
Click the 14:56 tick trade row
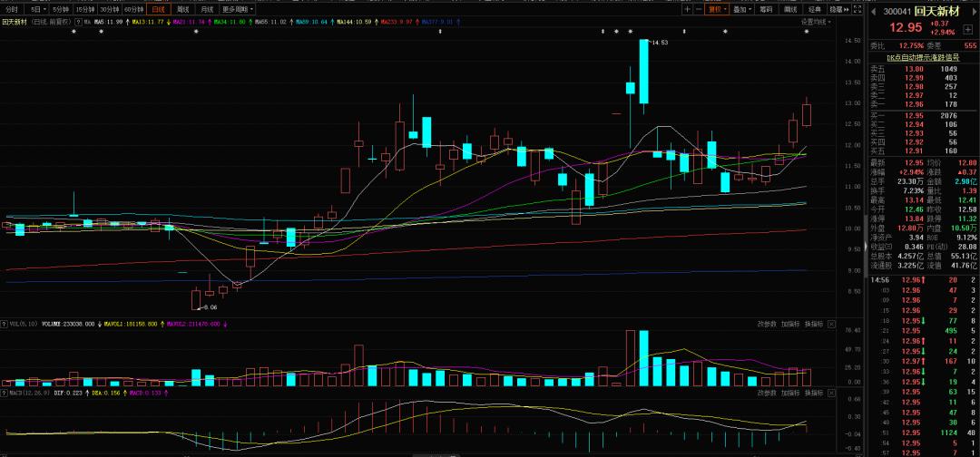tap(923, 279)
